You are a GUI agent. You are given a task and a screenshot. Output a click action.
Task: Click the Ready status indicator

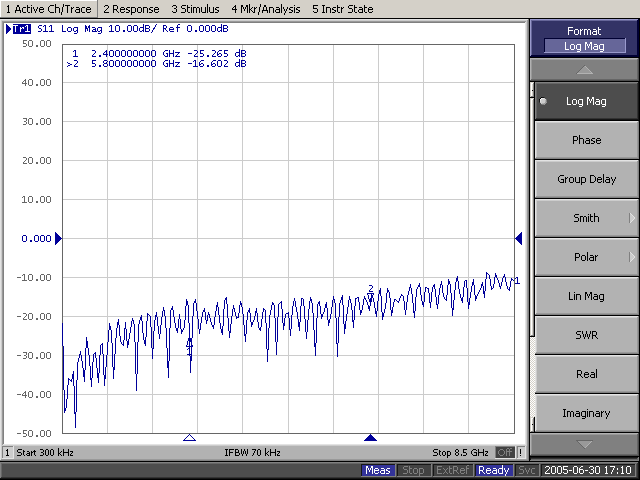[494, 470]
